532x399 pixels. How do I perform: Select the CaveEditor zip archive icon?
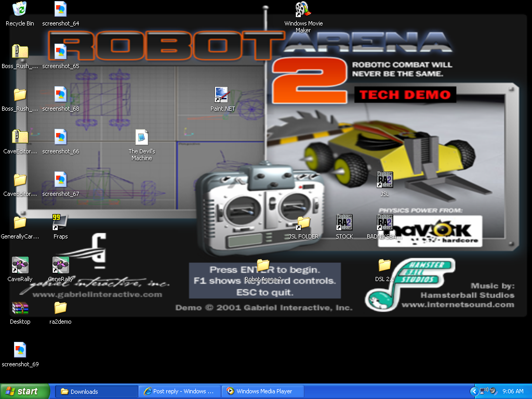tap(20, 137)
